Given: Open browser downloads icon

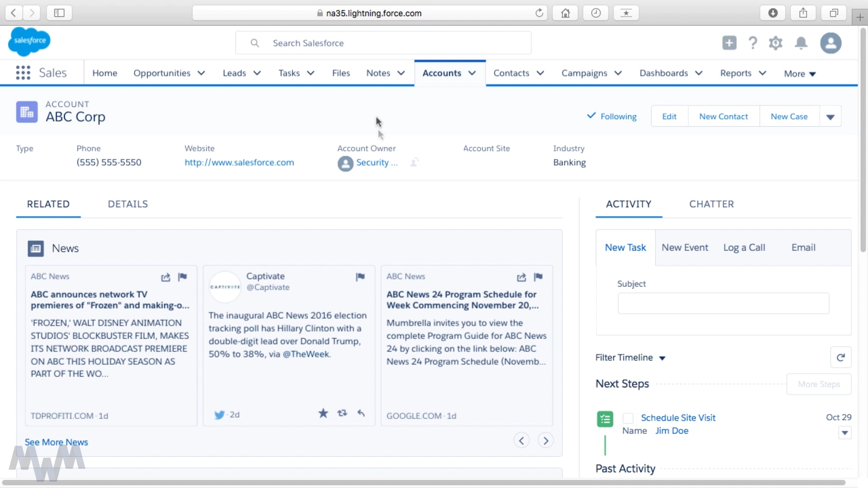Looking at the screenshot, I should [773, 13].
